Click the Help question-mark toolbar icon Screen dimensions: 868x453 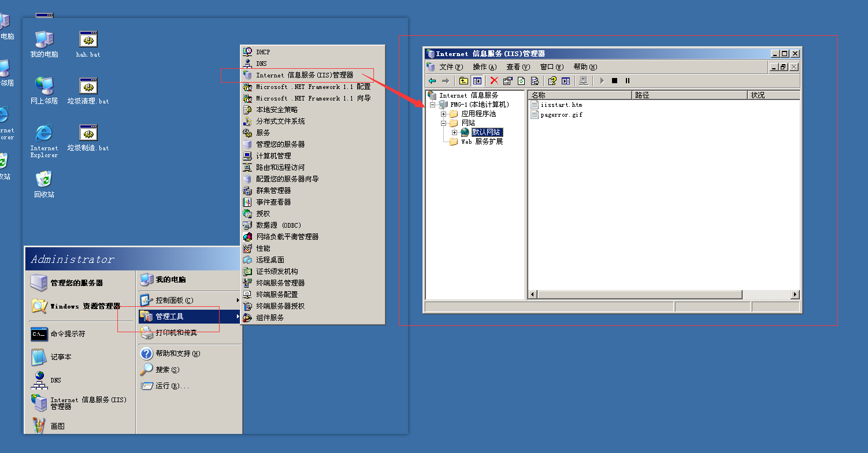552,81
